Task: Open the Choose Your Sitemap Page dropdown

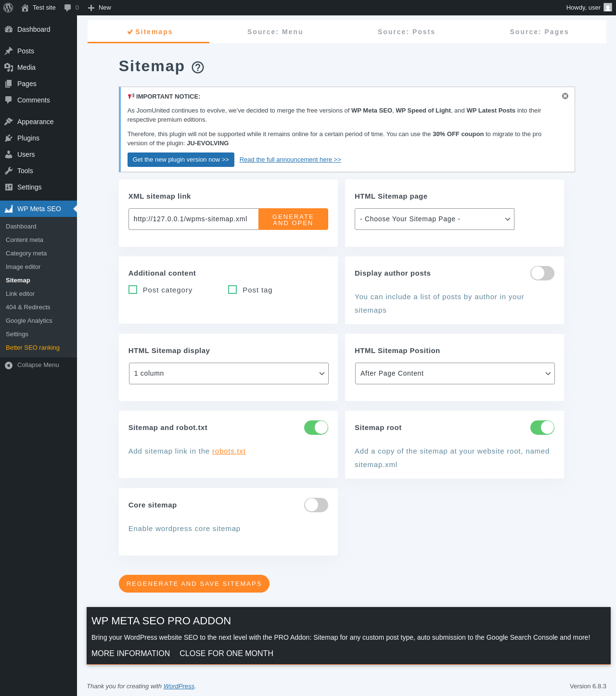Action: tap(435, 219)
